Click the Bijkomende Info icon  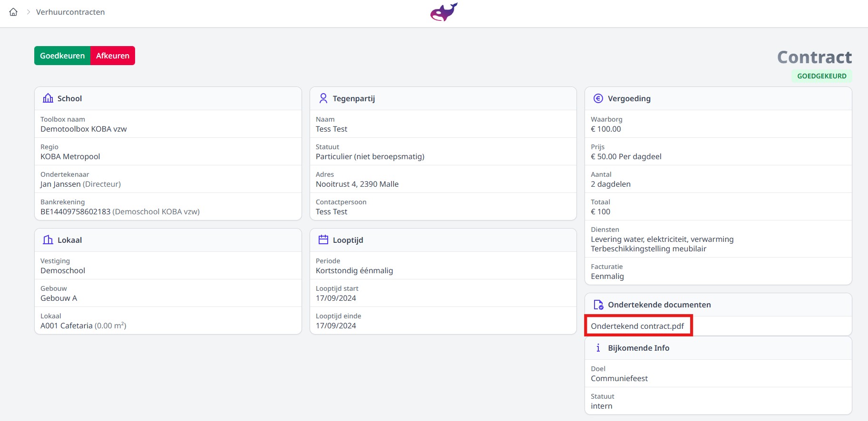click(598, 348)
